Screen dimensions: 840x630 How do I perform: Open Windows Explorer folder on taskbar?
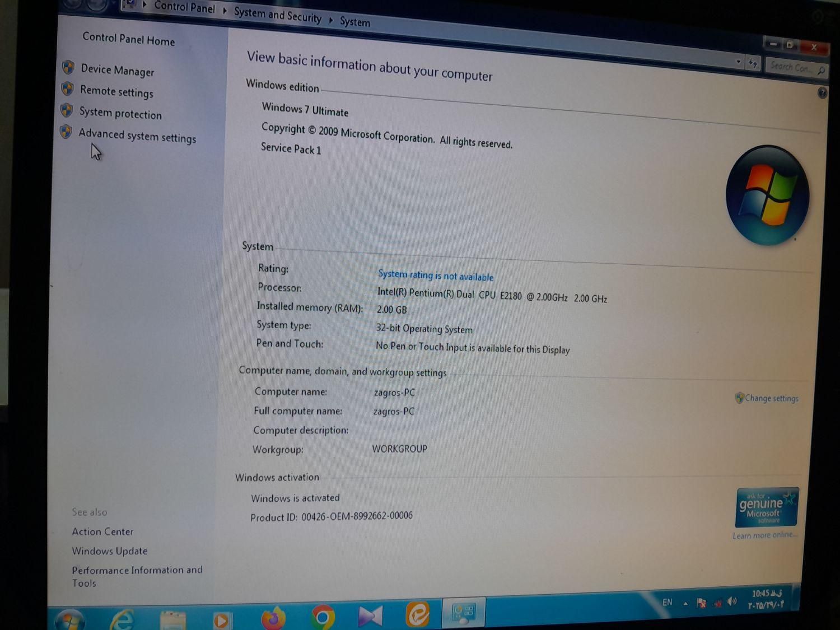(172, 620)
